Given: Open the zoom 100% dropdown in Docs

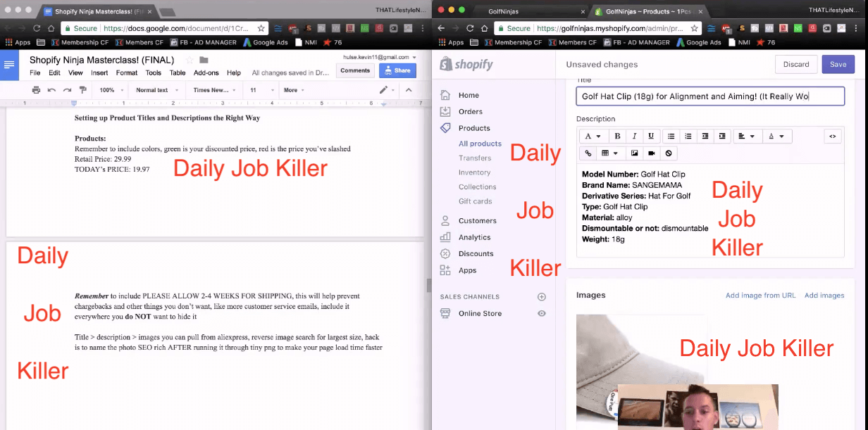Looking at the screenshot, I should tap(111, 90).
